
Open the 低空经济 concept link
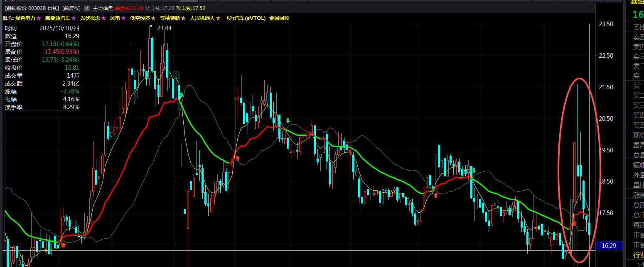[140, 18]
